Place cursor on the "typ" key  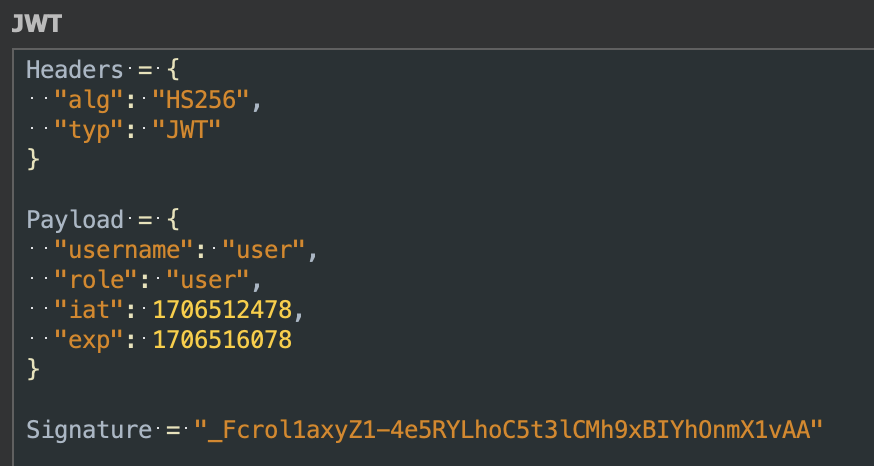(85, 130)
